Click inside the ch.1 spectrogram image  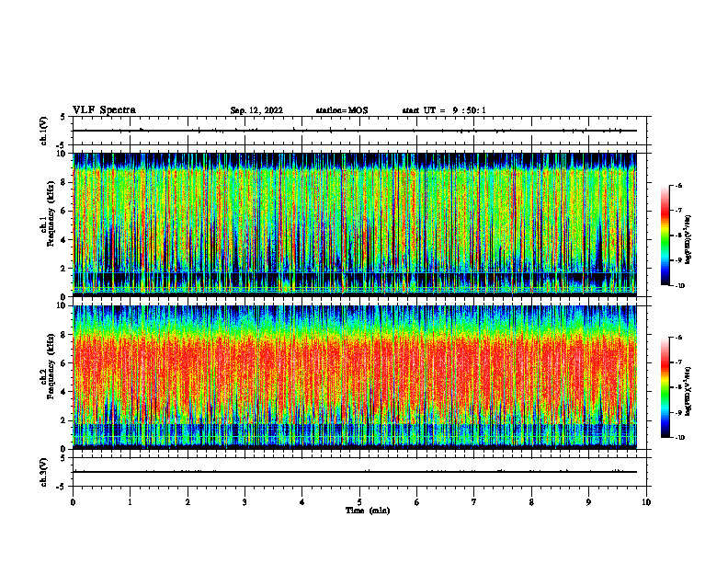355,224
